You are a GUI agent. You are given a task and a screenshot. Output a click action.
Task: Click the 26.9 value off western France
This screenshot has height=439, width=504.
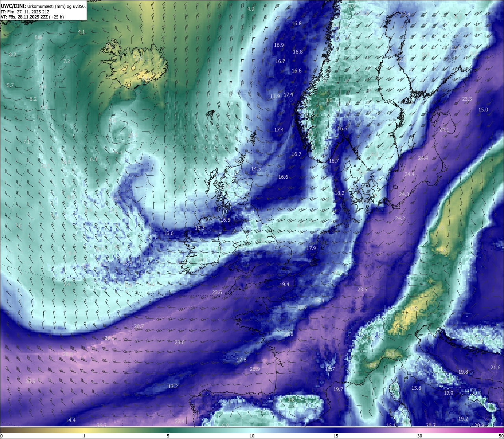(x=255, y=369)
